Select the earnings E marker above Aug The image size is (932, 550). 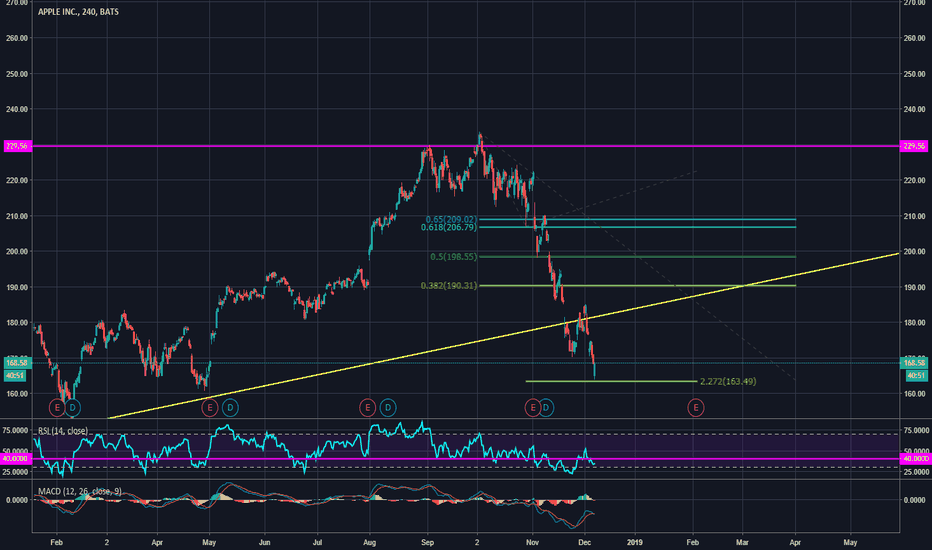tap(367, 408)
